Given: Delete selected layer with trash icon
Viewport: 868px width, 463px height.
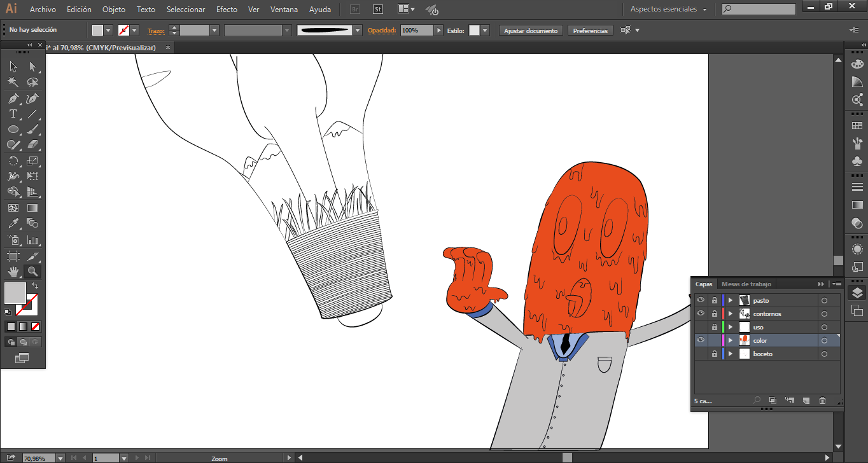Looking at the screenshot, I should (822, 401).
